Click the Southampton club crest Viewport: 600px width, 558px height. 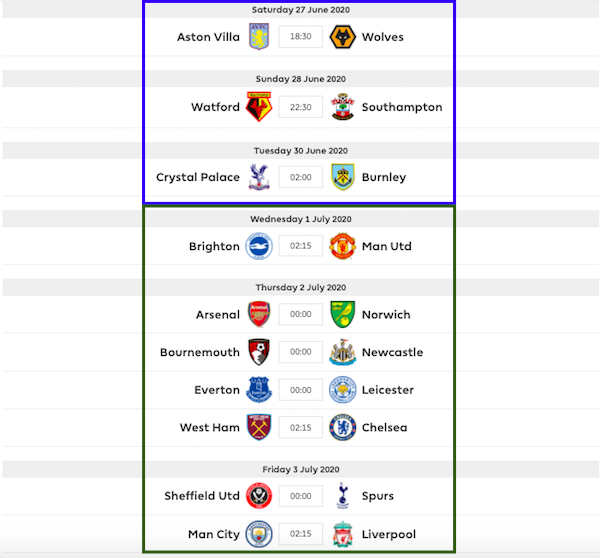click(x=342, y=107)
